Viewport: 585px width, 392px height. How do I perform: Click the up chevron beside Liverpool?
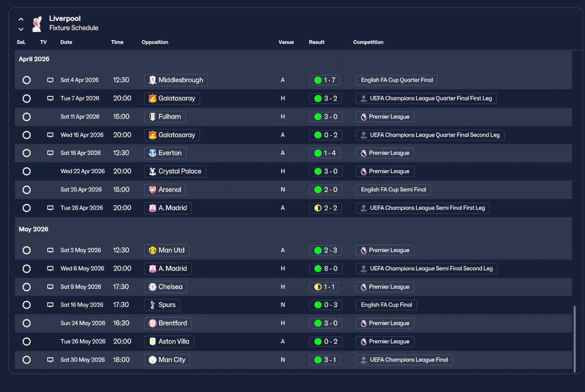coord(21,19)
